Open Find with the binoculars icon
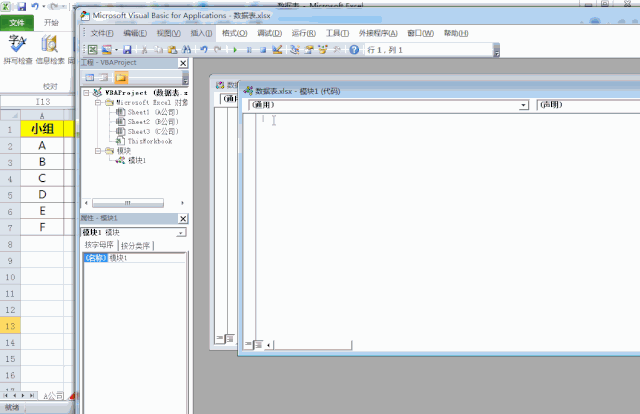The image size is (640, 414). point(187,50)
